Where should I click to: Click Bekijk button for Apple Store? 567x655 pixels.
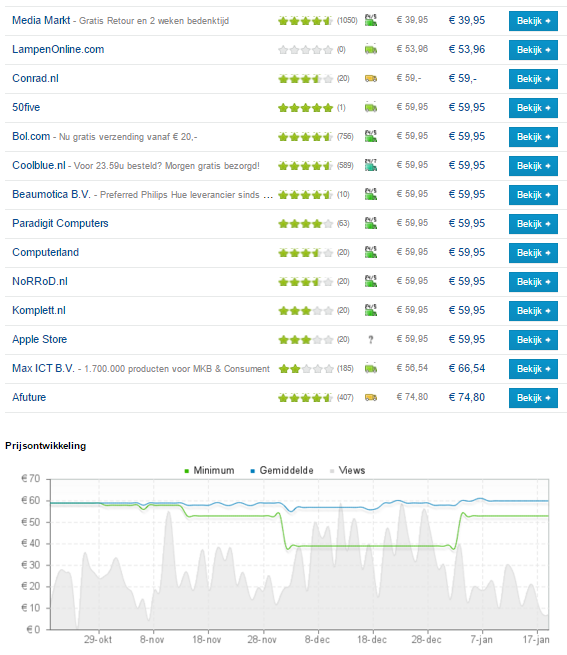(533, 340)
